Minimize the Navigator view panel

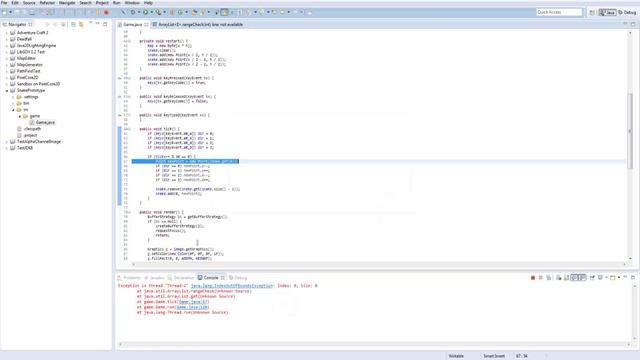point(97,24)
